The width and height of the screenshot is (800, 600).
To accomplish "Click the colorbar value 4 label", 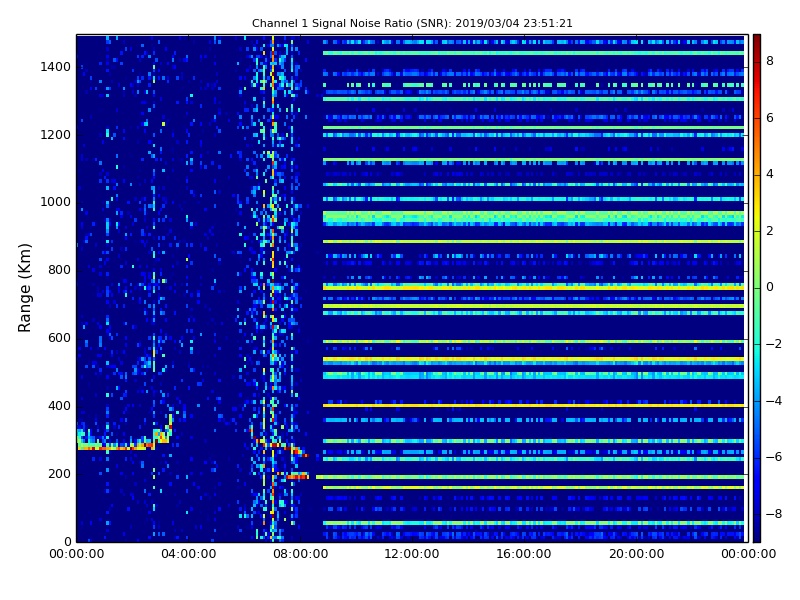I will (770, 174).
